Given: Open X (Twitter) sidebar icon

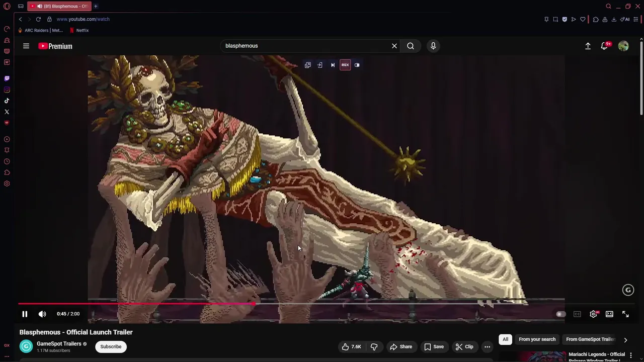Looking at the screenshot, I should click(7, 112).
